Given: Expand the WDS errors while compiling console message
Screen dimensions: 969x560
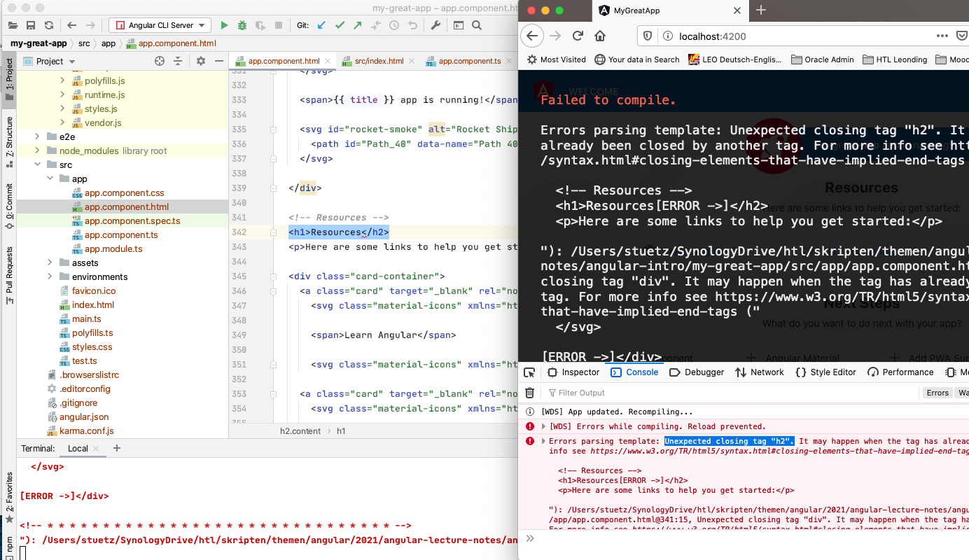Looking at the screenshot, I should 543,426.
